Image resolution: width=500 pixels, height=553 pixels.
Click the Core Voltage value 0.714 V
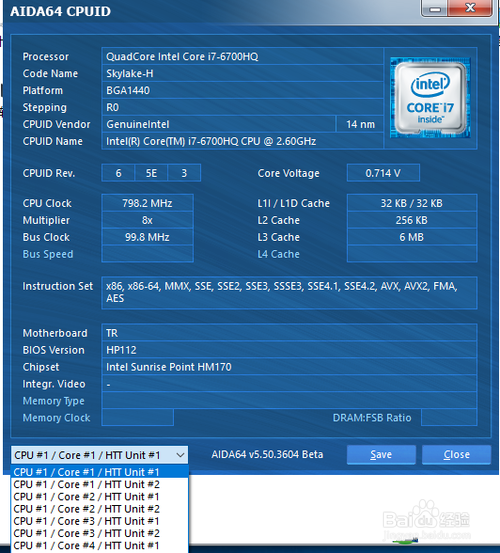[383, 173]
